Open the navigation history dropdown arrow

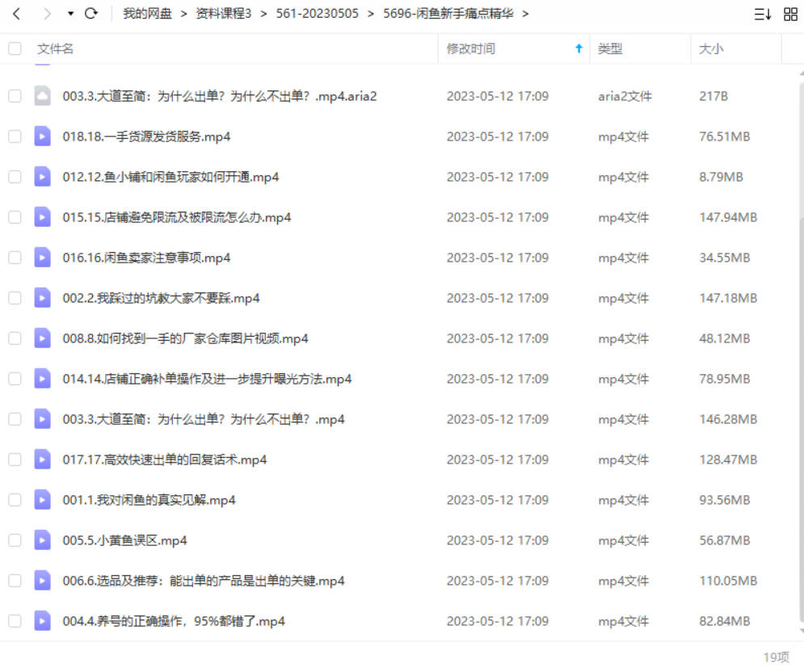tap(71, 14)
